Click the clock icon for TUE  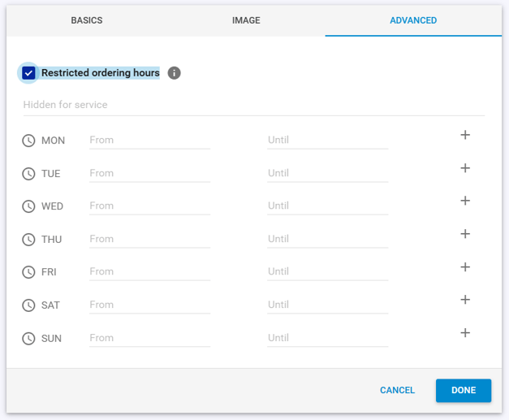28,174
